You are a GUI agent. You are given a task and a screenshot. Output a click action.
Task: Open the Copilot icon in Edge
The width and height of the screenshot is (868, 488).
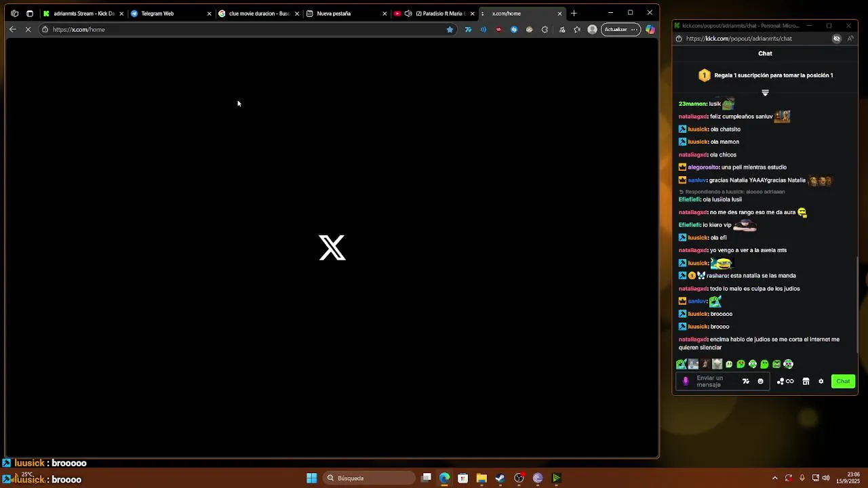pos(650,29)
